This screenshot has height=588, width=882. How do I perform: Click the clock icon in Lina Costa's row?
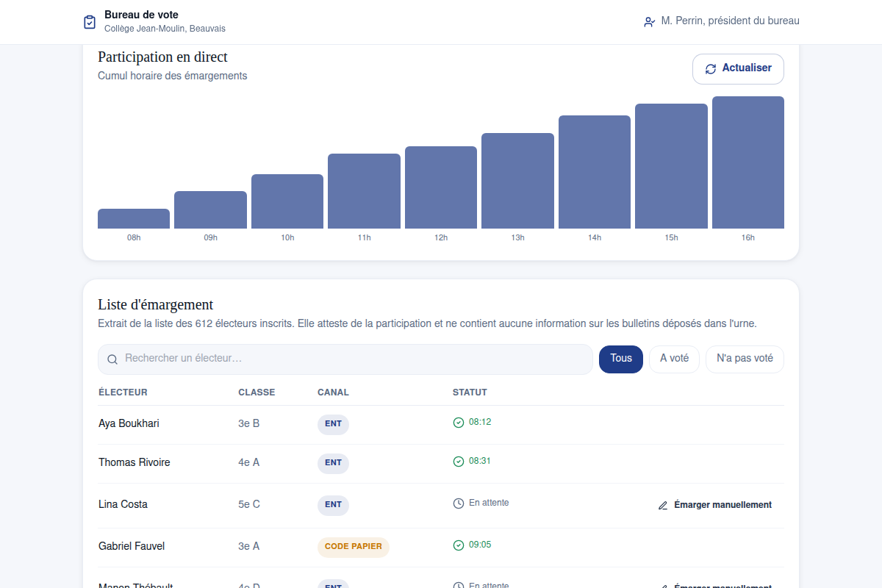click(x=459, y=503)
